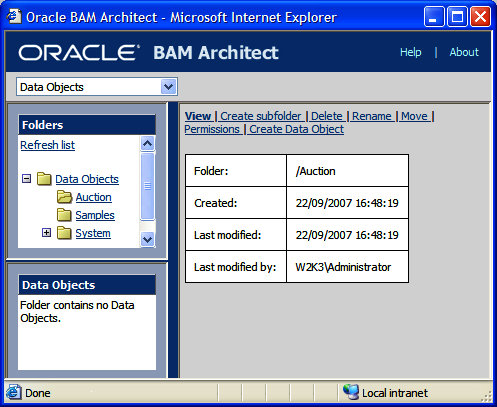Open the Data Objects dropdown list
The height and width of the screenshot is (407, 497).
[168, 87]
